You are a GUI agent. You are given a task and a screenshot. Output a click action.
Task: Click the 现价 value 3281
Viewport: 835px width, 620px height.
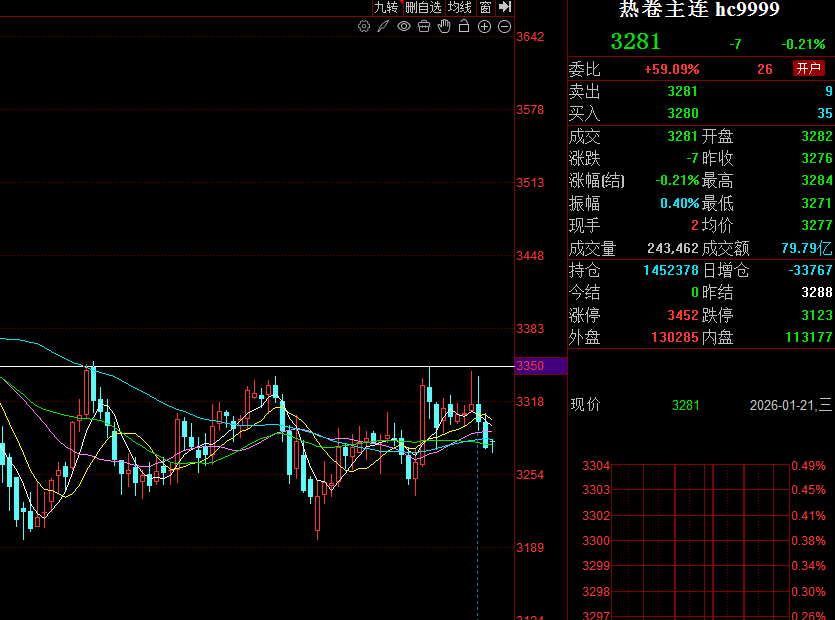click(x=686, y=406)
